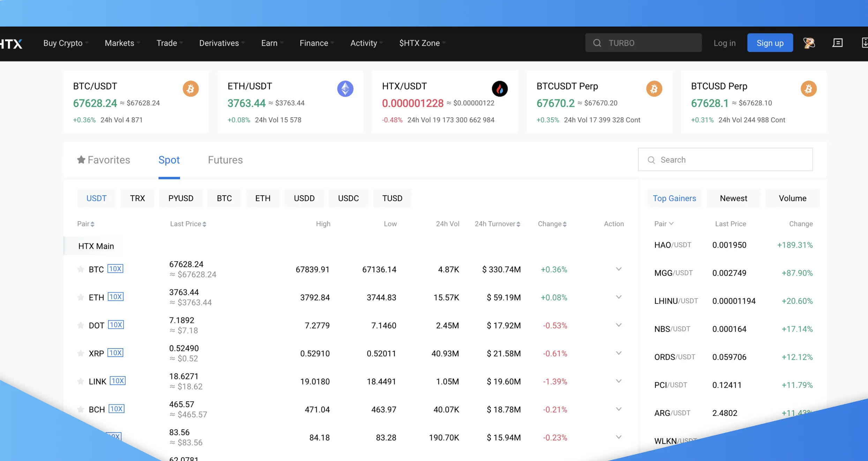
Task: Expand action chevron for ETH row
Action: tap(619, 297)
